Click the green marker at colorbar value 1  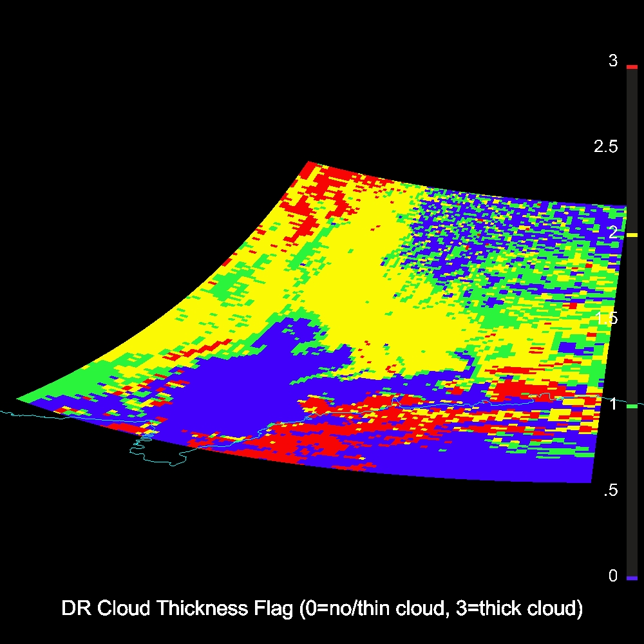click(632, 406)
